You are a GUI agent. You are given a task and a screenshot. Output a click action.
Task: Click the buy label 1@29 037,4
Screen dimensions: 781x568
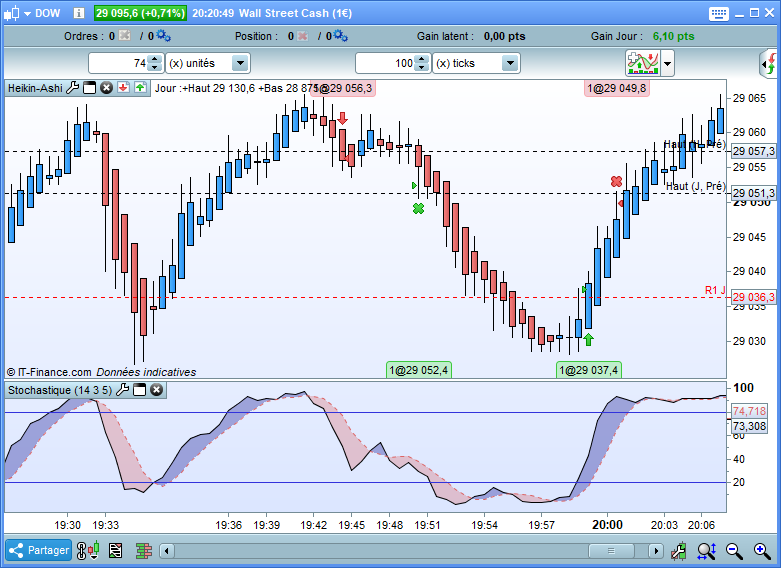[x=588, y=370]
